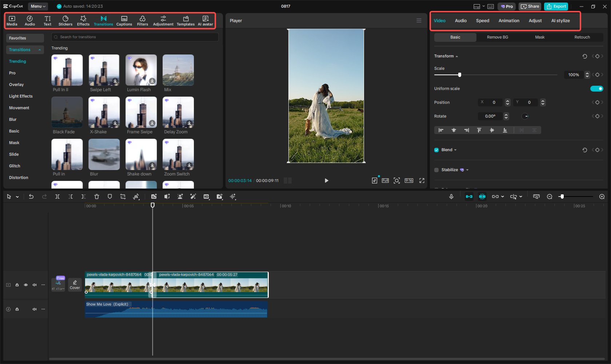611x364 pixels.
Task: Delete the selected clip with trash icon
Action: coord(96,197)
